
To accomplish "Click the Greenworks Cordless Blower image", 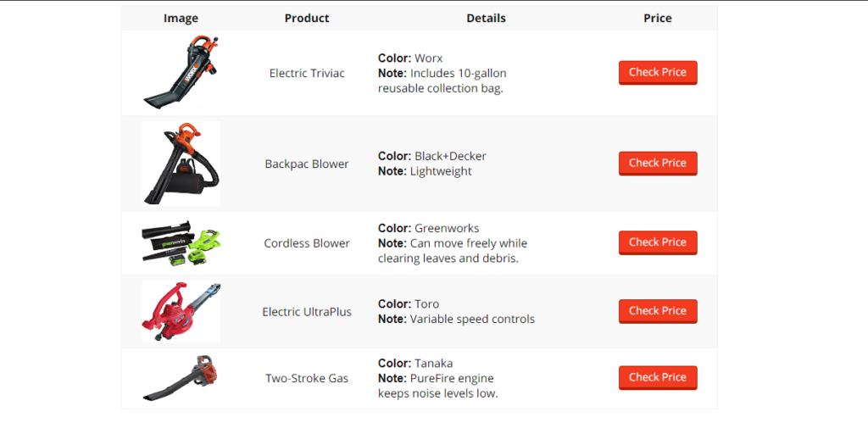I will (x=181, y=243).
